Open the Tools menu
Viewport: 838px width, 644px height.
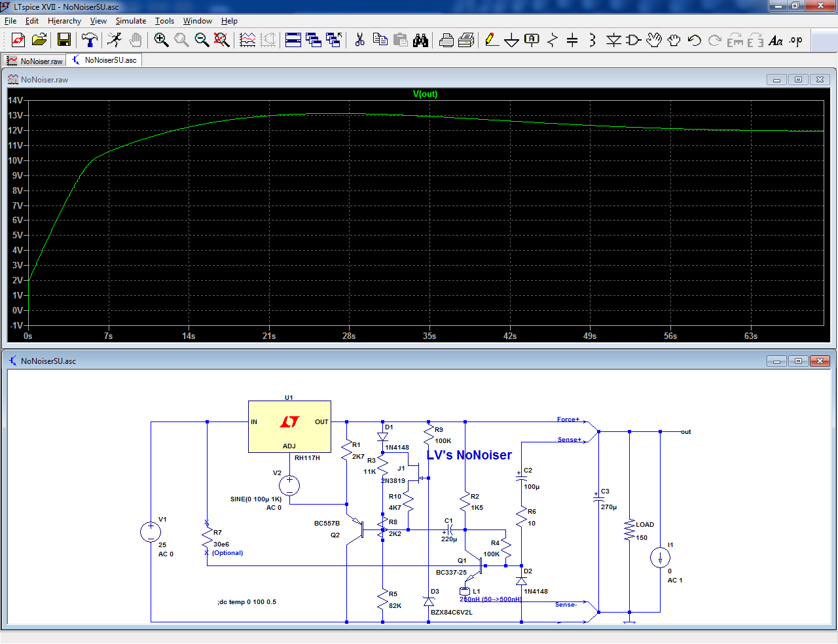pos(164,21)
